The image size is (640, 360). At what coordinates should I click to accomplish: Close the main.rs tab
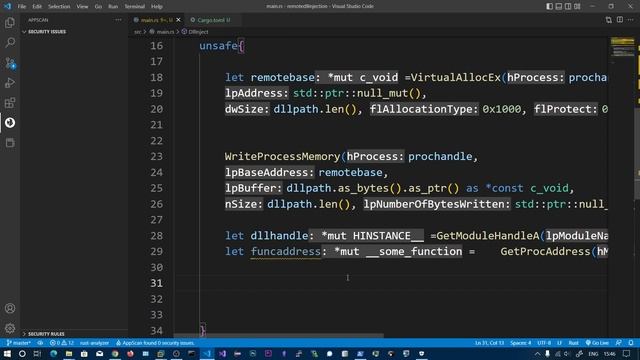tap(178, 20)
